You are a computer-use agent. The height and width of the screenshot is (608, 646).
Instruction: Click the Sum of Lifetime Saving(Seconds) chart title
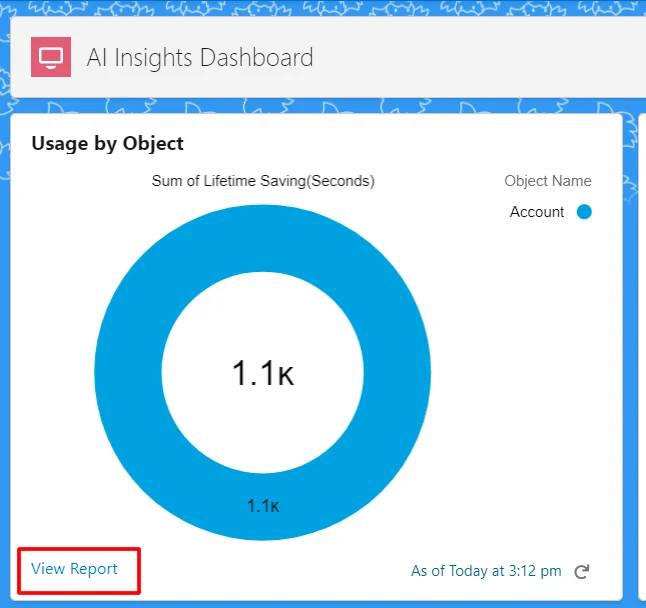(x=263, y=181)
